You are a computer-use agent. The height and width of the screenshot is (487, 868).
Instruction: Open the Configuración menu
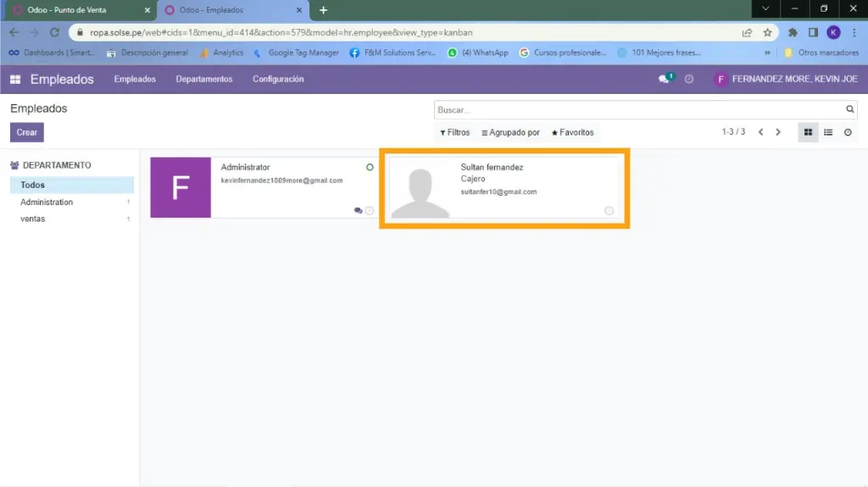pos(278,80)
